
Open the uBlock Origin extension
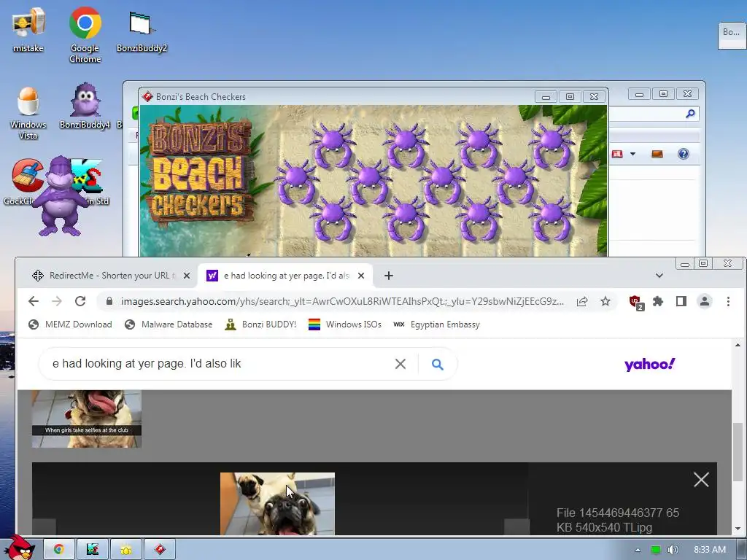coord(636,302)
